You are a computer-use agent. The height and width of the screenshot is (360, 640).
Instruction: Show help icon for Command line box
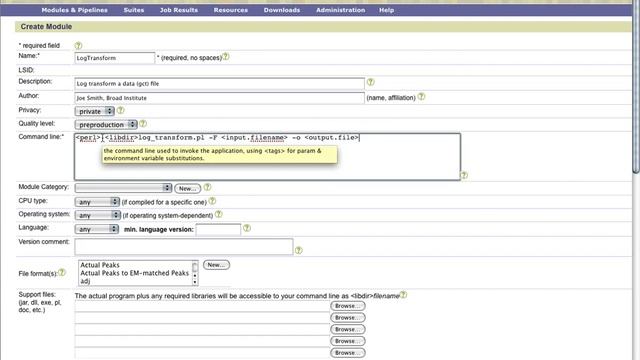[464, 176]
